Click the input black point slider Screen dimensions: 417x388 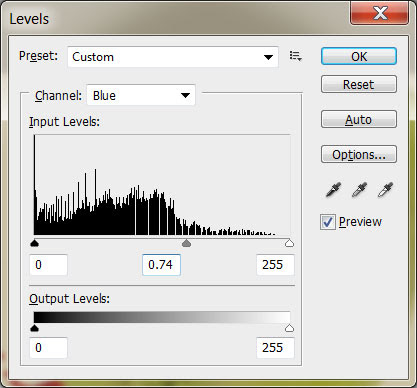pyautogui.click(x=34, y=243)
